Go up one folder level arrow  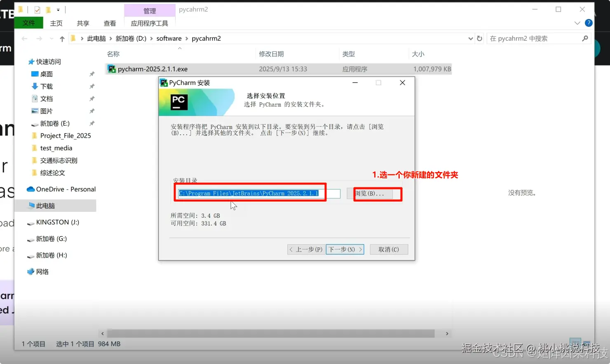click(x=62, y=39)
